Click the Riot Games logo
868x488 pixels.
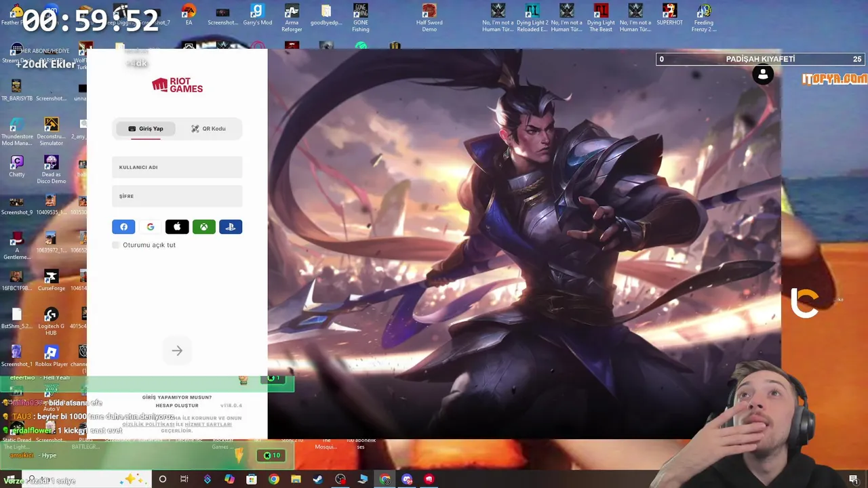[177, 85]
